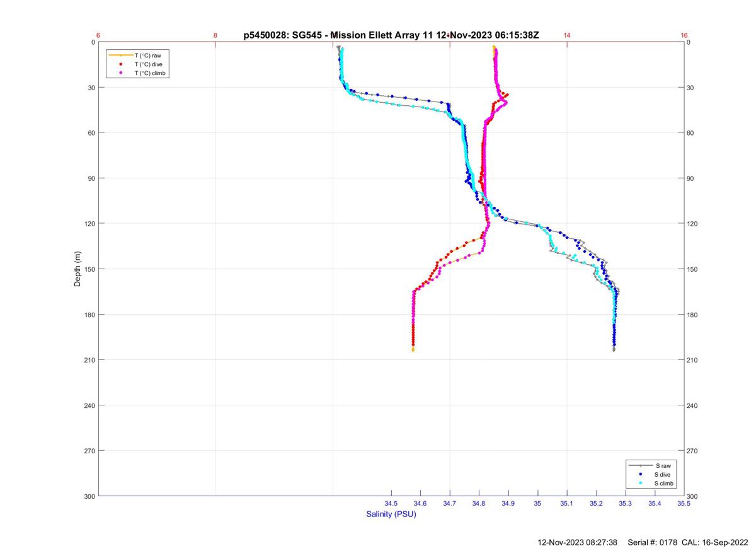Select the 'S raw' legend entry
Image resolution: width=756 pixels, height=558 pixels.
(651, 465)
